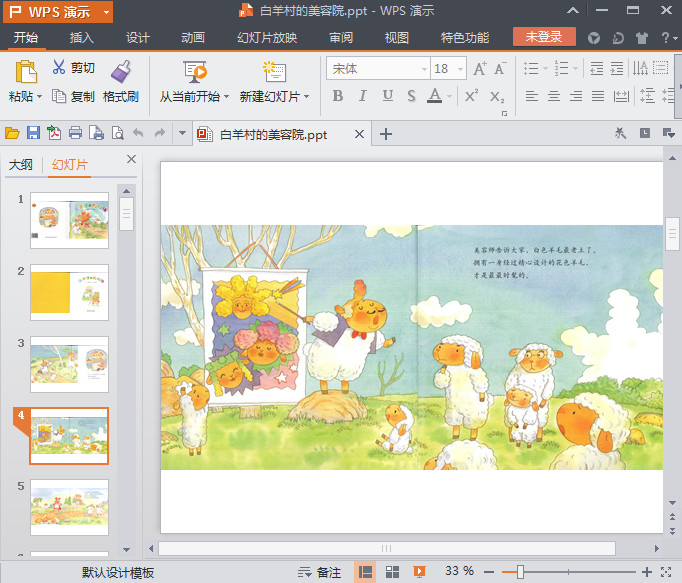Open font color dropdown arrow
The height and width of the screenshot is (583, 682).
click(449, 96)
